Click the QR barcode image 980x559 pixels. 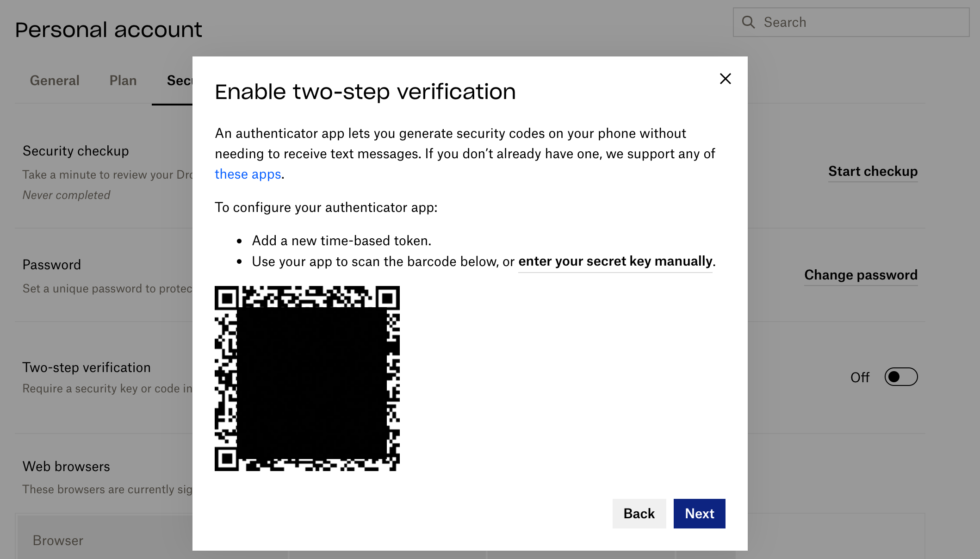[307, 378]
